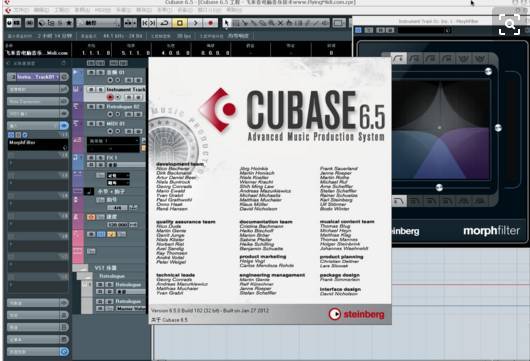Select first high-pass filter shape tab in MorphFilter
The image size is (530, 361).
tap(399, 201)
